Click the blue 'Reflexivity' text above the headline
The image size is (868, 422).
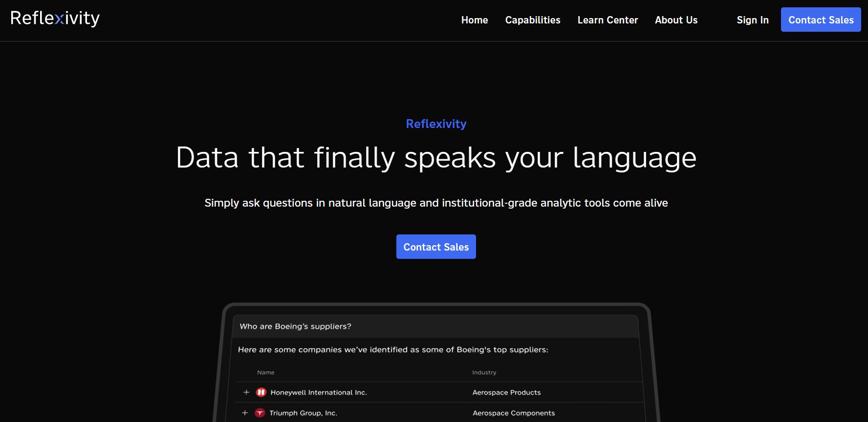pyautogui.click(x=436, y=124)
